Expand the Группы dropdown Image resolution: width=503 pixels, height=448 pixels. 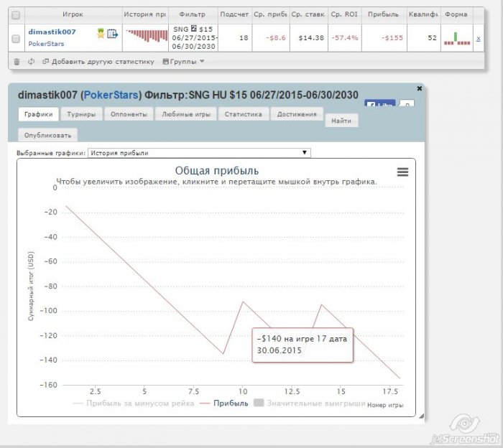coord(184,62)
